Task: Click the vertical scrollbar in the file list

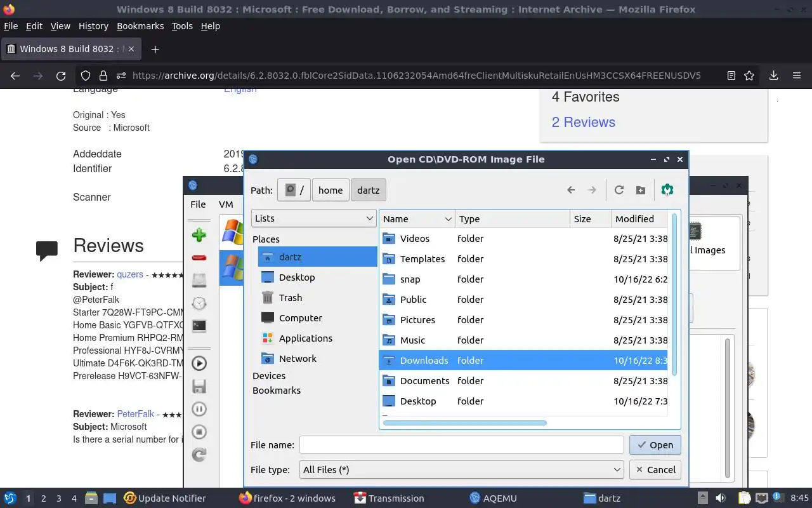Action: coord(674,295)
